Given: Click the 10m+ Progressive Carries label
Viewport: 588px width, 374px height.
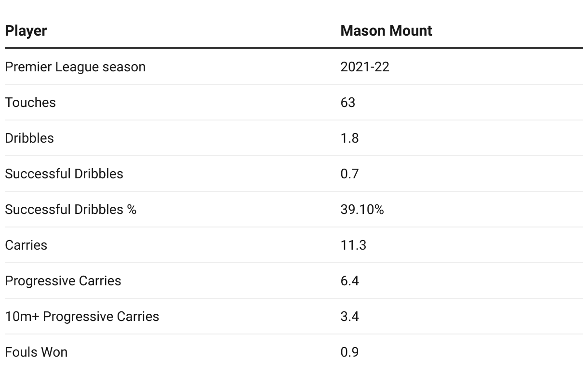Looking at the screenshot, I should click(82, 316).
